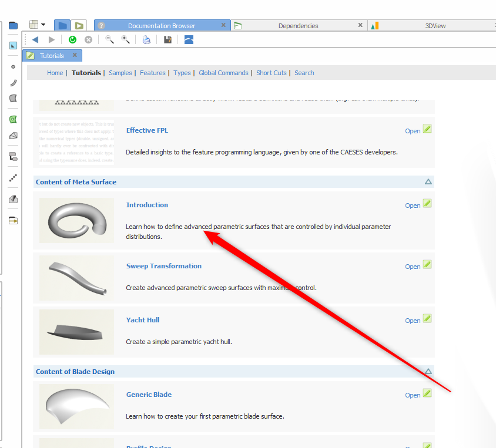
Task: Reload the documentation page
Action: (x=72, y=40)
